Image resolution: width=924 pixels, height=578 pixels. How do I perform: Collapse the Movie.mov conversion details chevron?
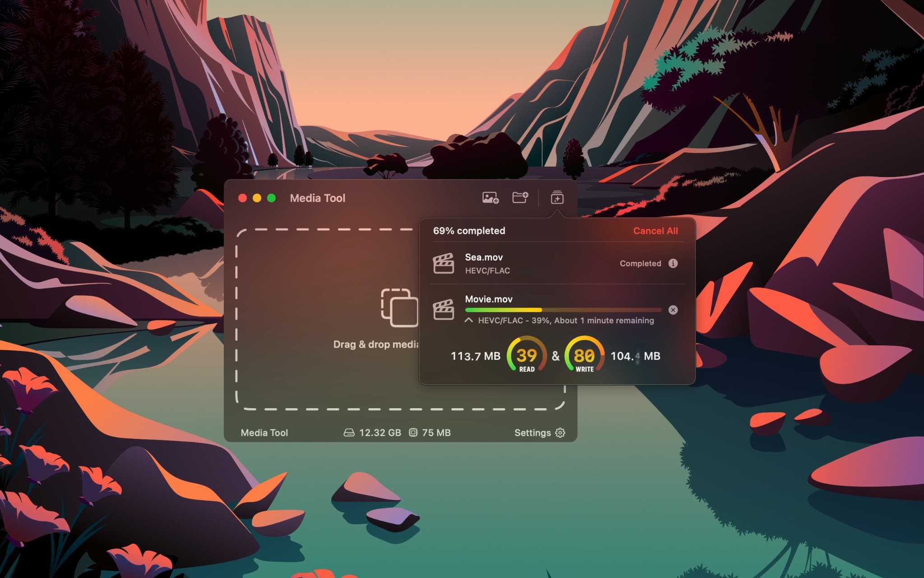[468, 321]
